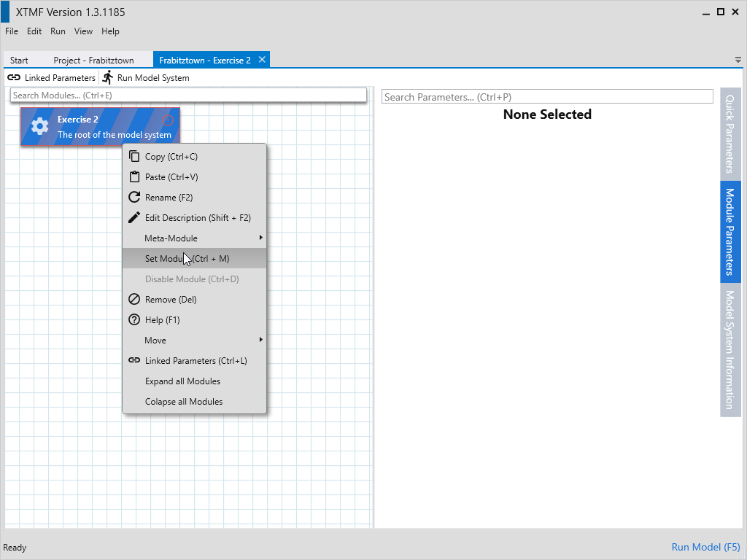Expand the Move submenu arrow
The height and width of the screenshot is (560, 747).
point(260,341)
